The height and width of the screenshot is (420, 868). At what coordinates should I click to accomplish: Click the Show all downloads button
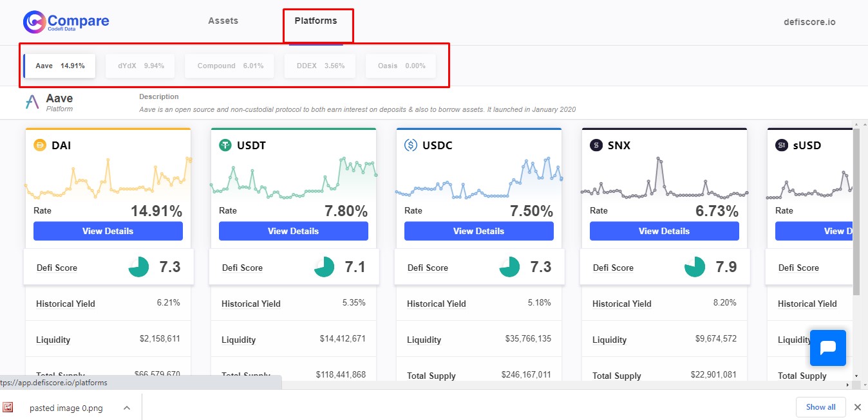tap(821, 407)
